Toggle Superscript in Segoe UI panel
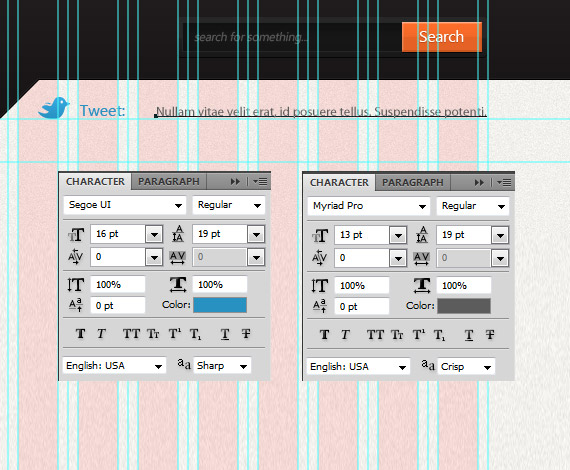The height and width of the screenshot is (470, 570). [175, 334]
